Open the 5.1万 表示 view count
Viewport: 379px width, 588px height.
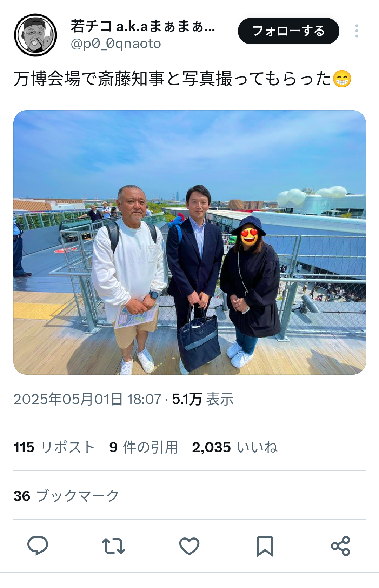click(202, 399)
